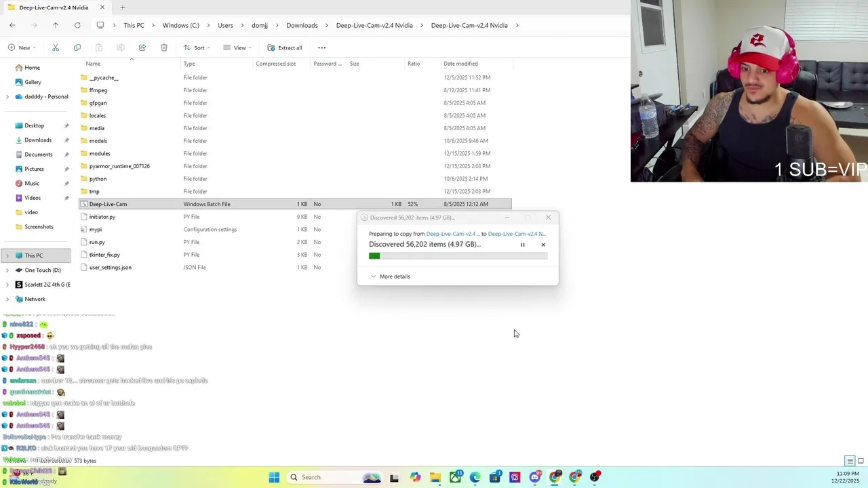Click the Cut scissors icon
This screenshot has height=488, width=868.
(x=56, y=47)
